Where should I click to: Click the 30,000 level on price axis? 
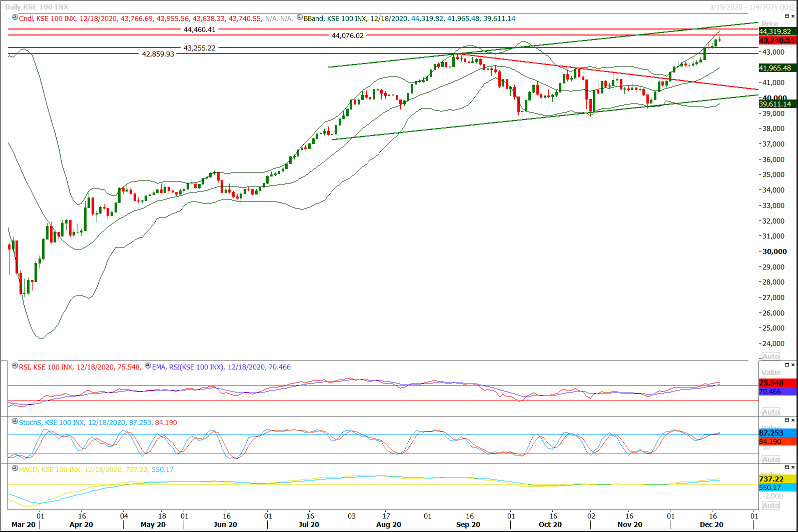pyautogui.click(x=774, y=251)
